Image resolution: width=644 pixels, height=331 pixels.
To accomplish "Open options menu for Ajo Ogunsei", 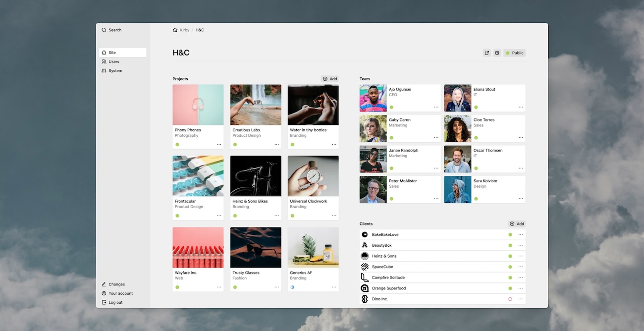I will click(436, 107).
